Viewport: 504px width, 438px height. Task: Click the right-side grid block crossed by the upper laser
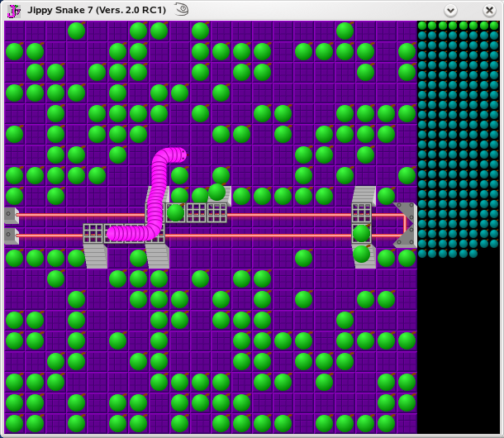[362, 213]
